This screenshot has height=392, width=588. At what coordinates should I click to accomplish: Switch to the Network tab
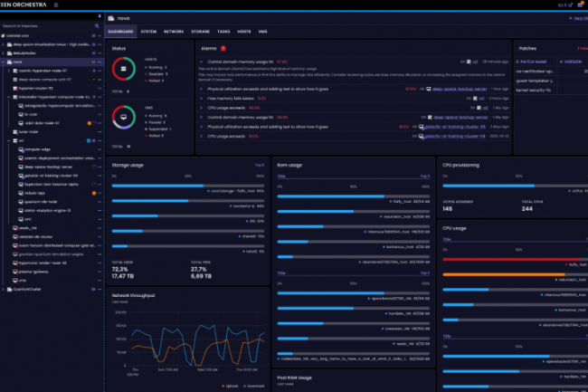click(x=174, y=32)
